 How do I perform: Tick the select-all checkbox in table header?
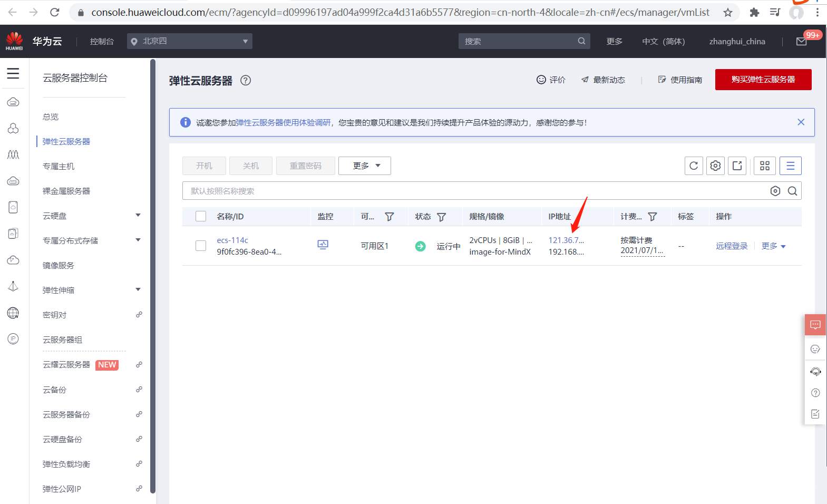tap(201, 216)
